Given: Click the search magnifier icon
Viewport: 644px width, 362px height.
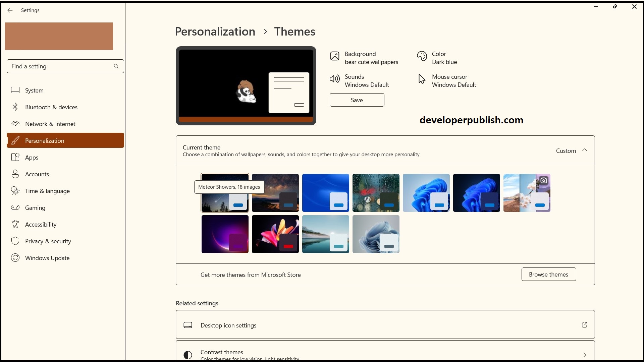Looking at the screenshot, I should [116, 66].
